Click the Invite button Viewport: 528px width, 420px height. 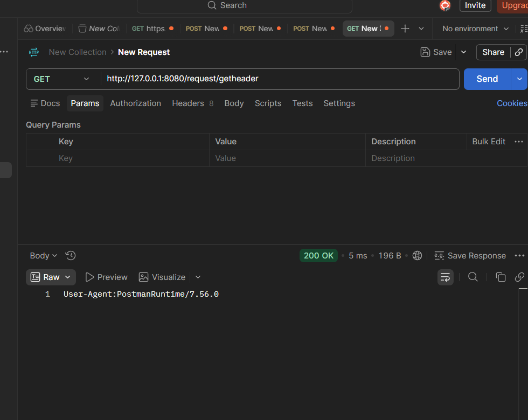pyautogui.click(x=475, y=5)
